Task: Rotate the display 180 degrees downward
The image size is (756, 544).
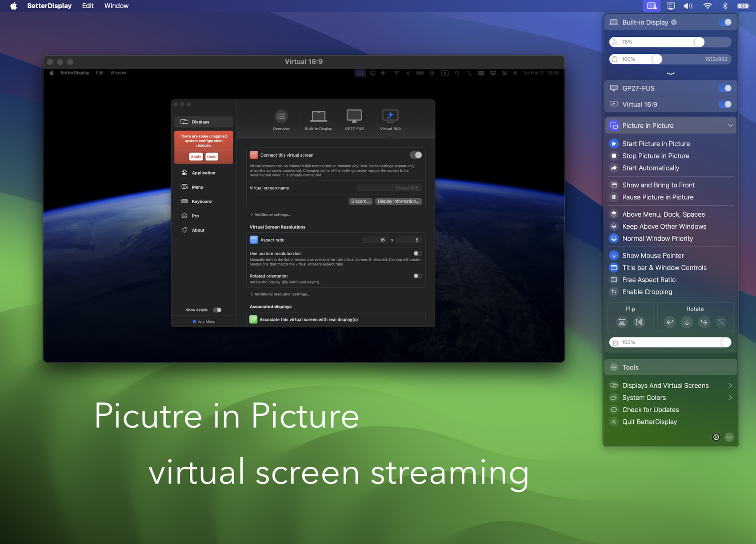Action: [x=687, y=322]
